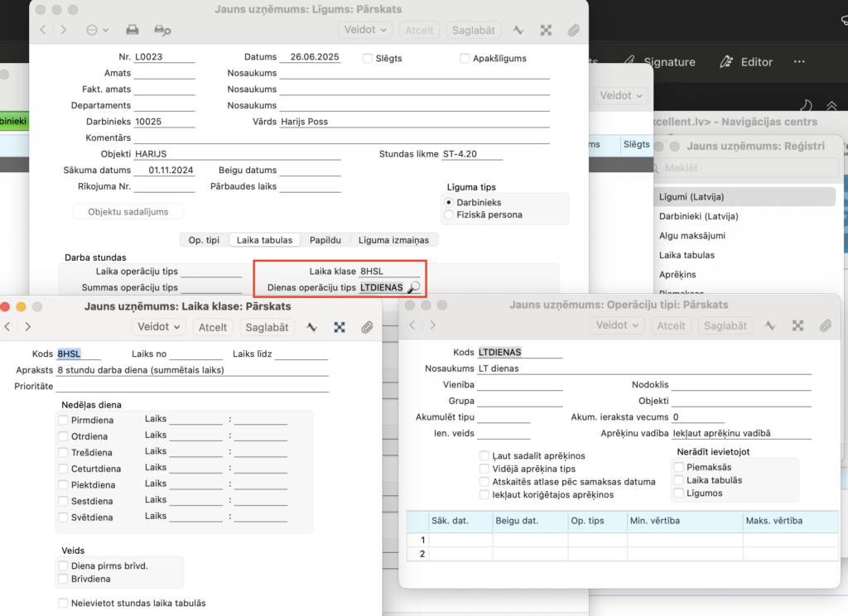Screen dimensions: 848x616
Task: Toggle Piemaksās under Nerādīt ievietojot
Action: coord(679,467)
